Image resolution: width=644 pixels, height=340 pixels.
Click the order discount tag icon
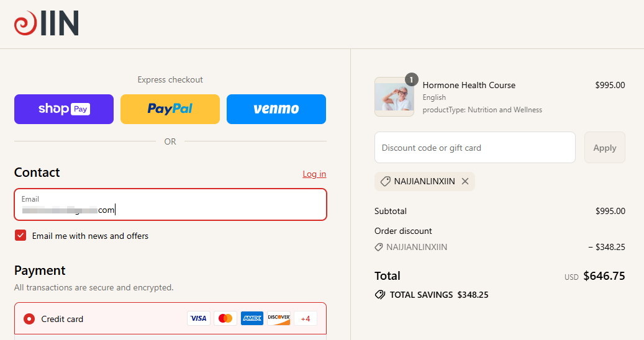coord(379,247)
